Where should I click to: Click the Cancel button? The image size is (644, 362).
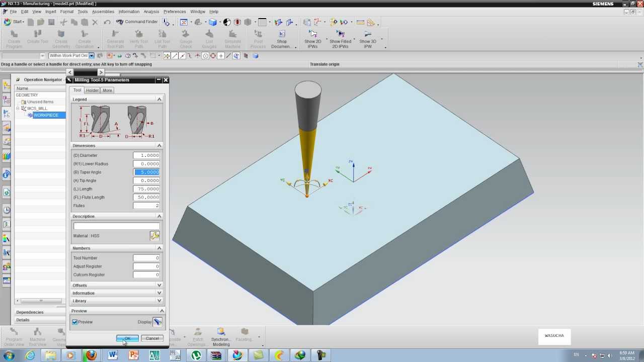pos(152,338)
